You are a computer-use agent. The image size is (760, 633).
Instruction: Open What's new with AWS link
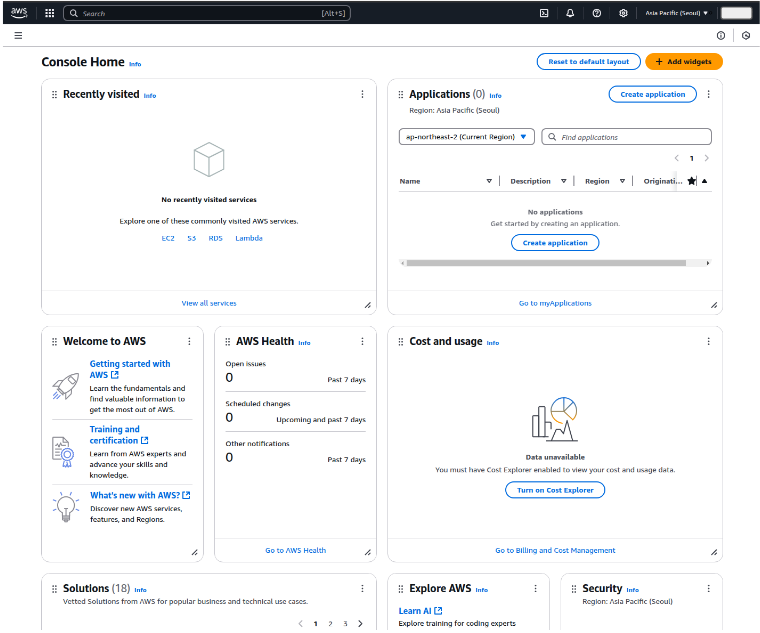coord(140,495)
